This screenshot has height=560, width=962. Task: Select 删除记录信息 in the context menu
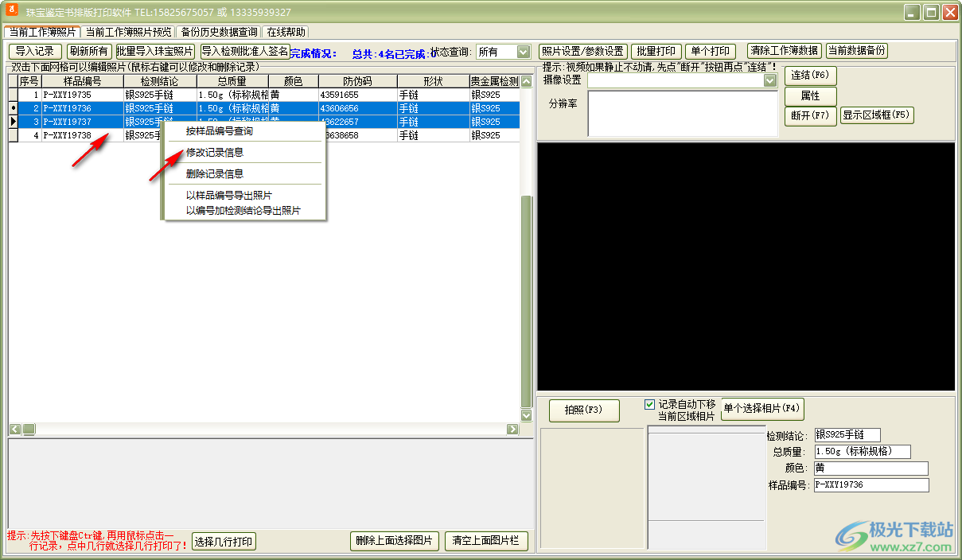click(x=214, y=173)
